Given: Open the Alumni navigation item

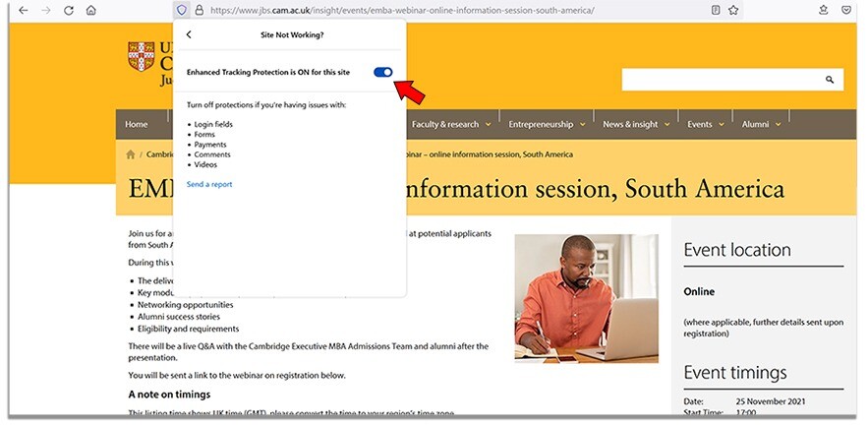Looking at the screenshot, I should 756,124.
